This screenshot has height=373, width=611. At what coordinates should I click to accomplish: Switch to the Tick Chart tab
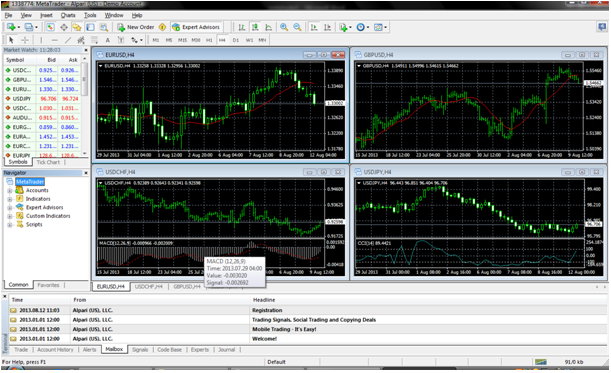[x=48, y=162]
